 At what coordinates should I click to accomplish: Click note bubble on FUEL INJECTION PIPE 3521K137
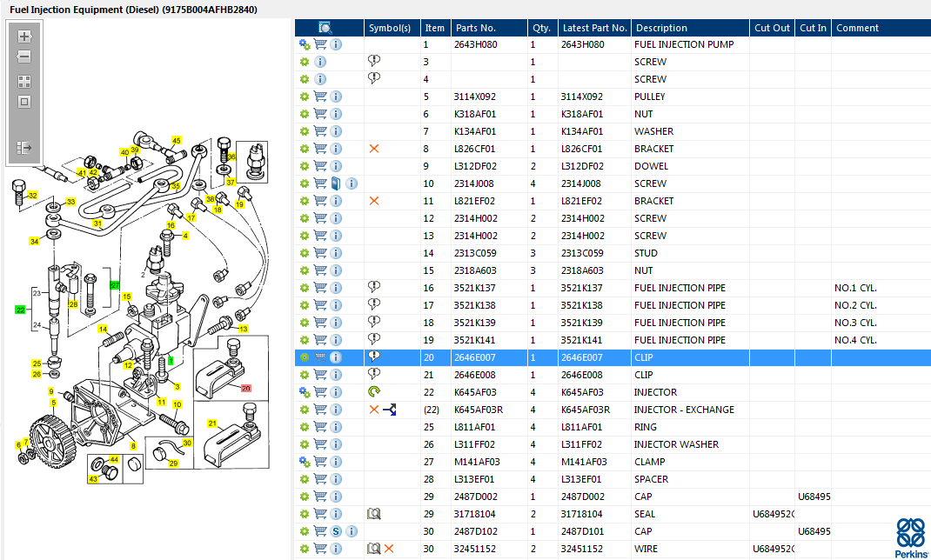(374, 287)
